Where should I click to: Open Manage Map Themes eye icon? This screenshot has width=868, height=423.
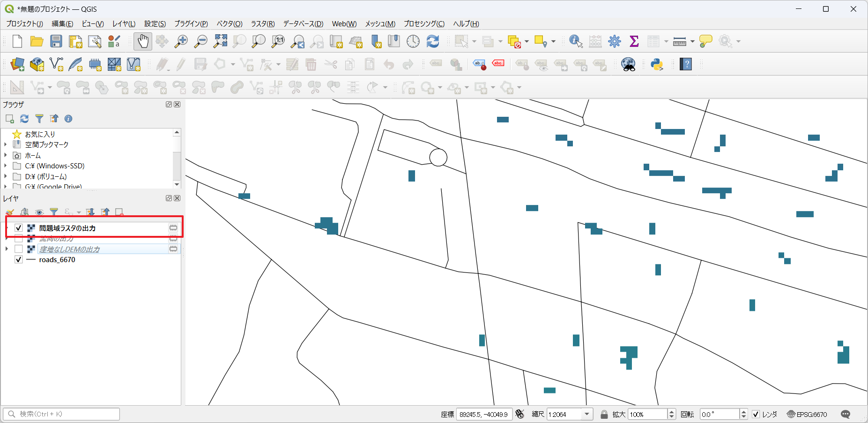[x=39, y=212]
